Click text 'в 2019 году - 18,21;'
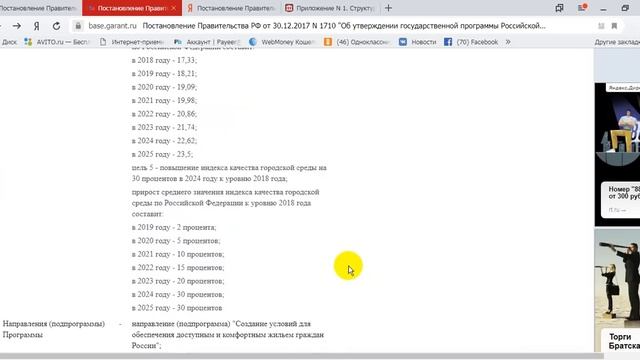The width and height of the screenshot is (640, 360). tap(164, 73)
